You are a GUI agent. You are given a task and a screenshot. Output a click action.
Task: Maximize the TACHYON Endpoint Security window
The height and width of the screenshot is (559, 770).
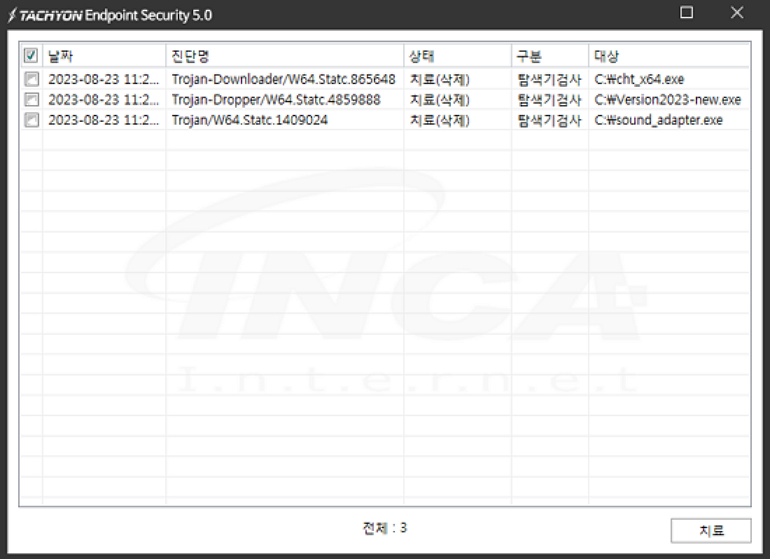tap(687, 12)
